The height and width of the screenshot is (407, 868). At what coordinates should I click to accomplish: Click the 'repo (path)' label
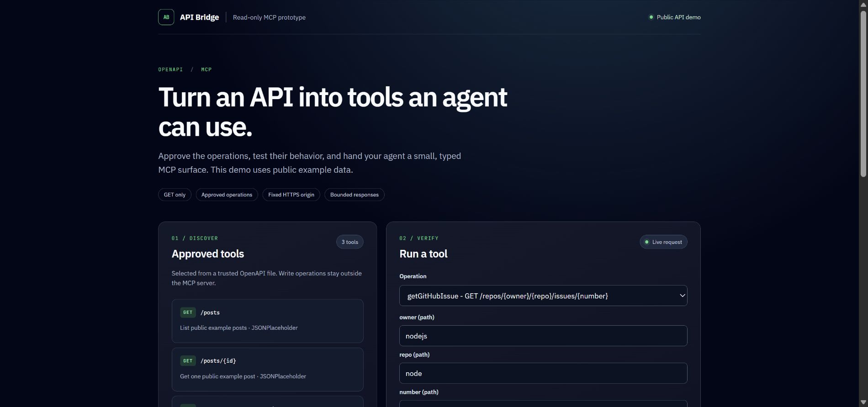tap(414, 355)
